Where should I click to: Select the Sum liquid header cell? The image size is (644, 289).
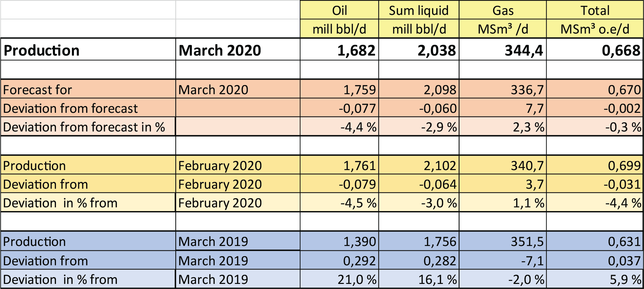coord(418,11)
